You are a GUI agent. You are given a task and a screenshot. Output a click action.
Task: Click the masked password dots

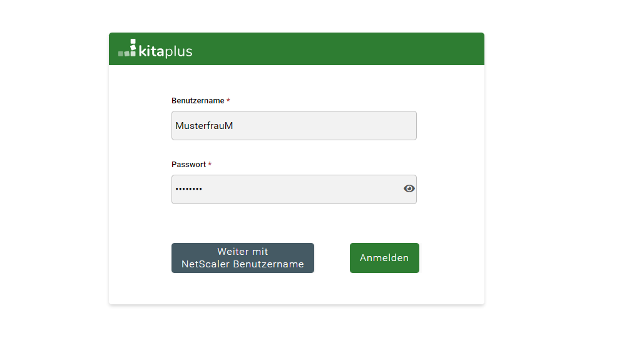189,189
